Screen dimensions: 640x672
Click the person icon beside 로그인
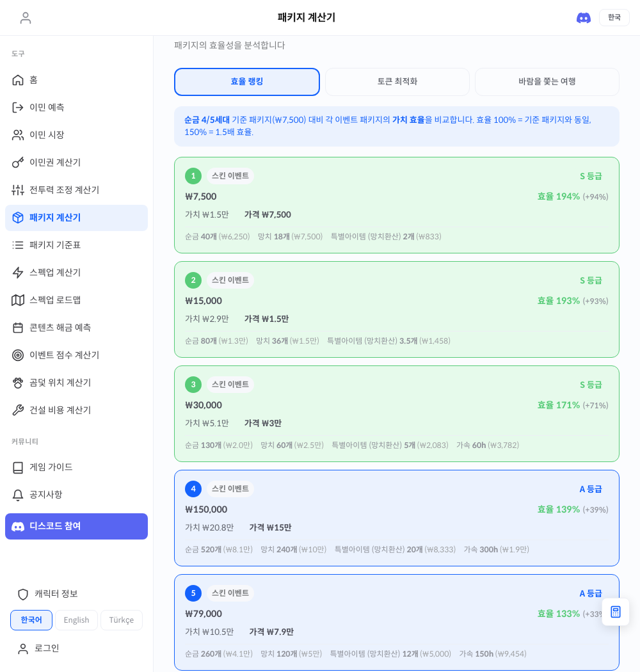22,649
